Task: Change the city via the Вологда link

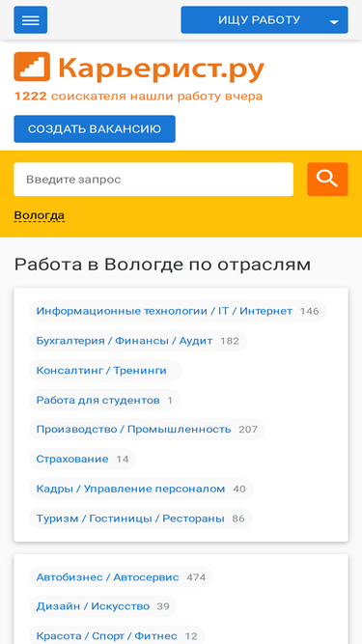Action: (x=40, y=215)
